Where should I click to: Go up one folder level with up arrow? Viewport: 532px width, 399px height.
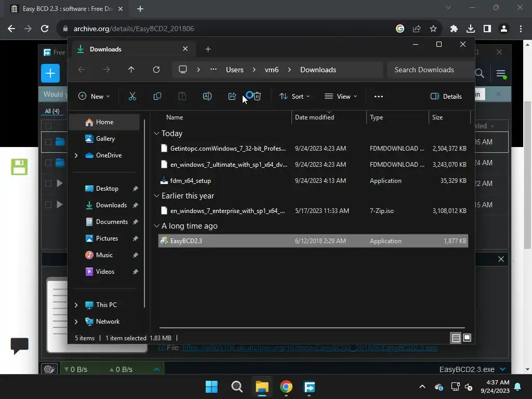(x=131, y=70)
